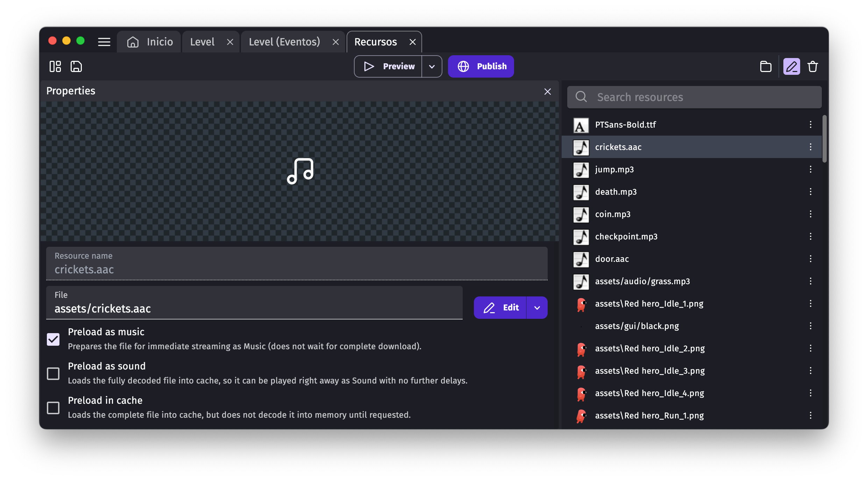868x481 pixels.
Task: Enable Preload as sound checkbox
Action: click(x=53, y=373)
